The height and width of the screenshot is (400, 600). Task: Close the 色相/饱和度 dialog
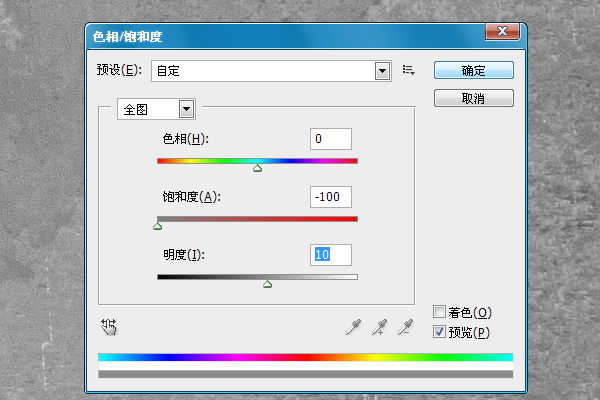pos(502,31)
